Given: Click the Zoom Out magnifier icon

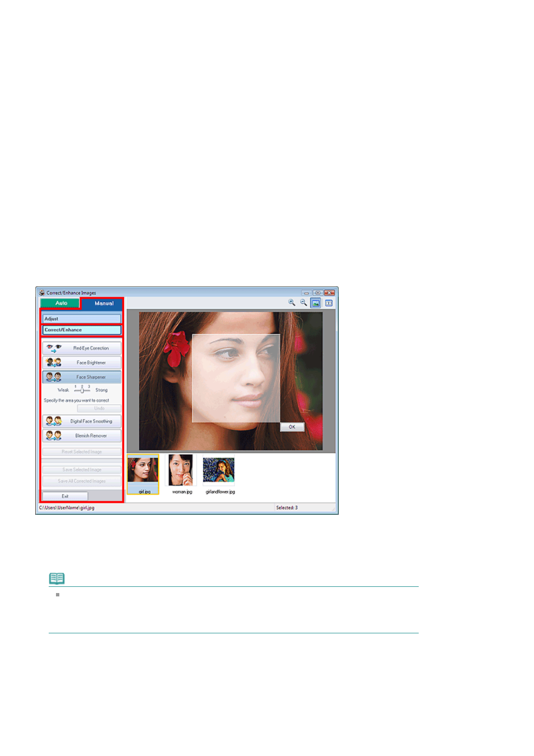Looking at the screenshot, I should pos(303,302).
